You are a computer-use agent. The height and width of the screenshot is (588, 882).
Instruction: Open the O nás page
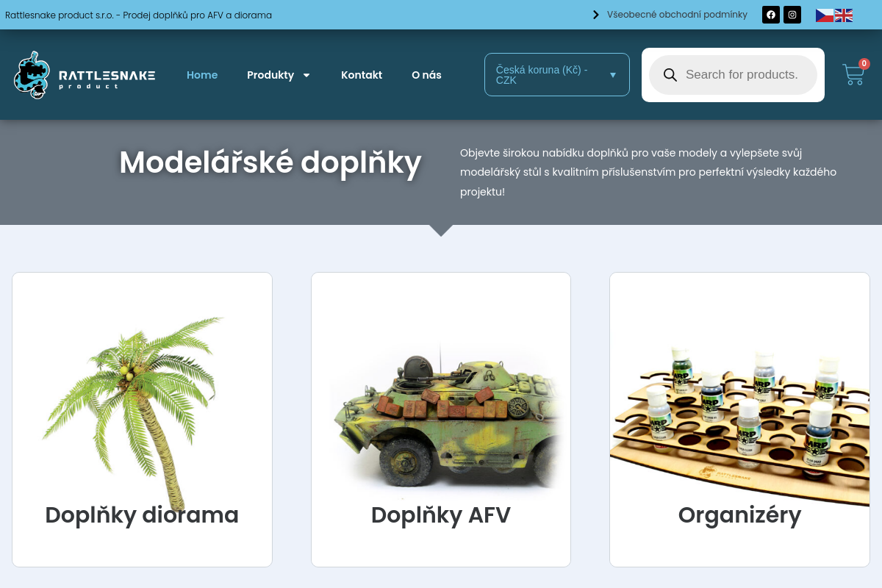[x=426, y=75]
